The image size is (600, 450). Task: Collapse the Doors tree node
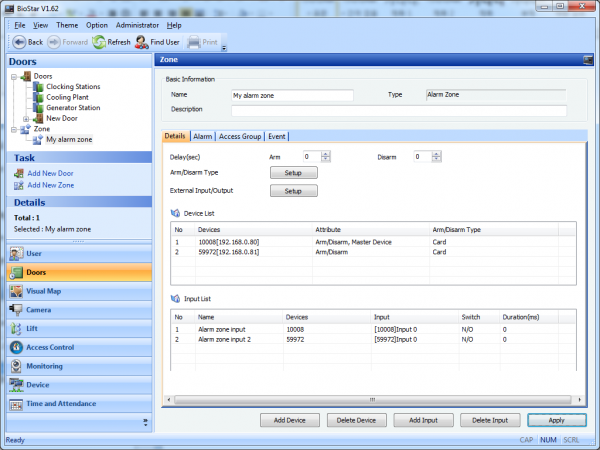tap(14, 76)
